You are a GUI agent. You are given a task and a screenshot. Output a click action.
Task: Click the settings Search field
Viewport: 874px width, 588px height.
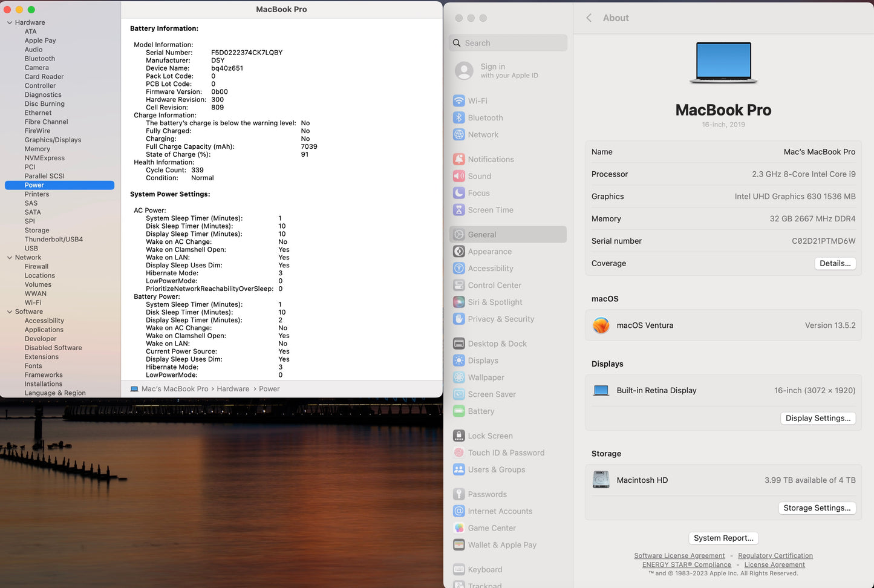click(x=507, y=43)
